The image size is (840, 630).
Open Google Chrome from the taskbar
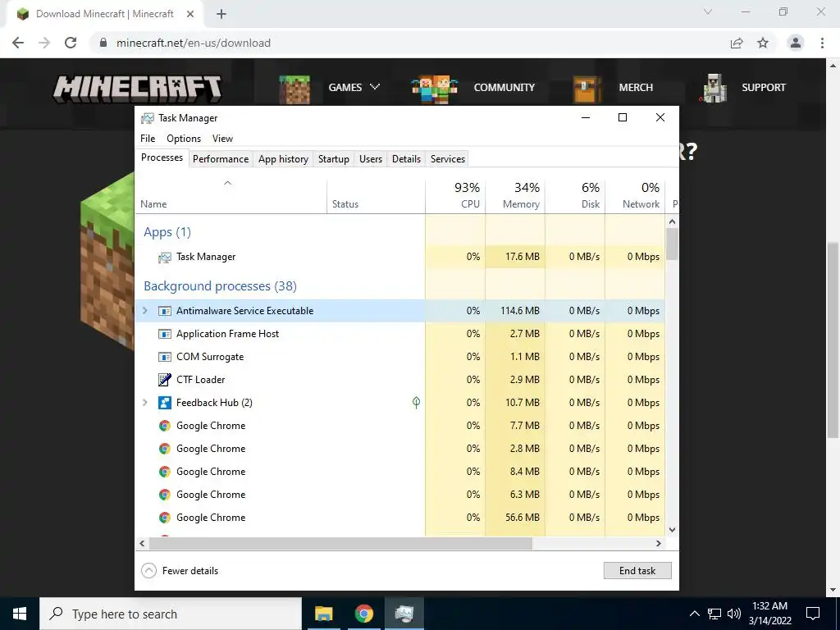click(x=363, y=614)
